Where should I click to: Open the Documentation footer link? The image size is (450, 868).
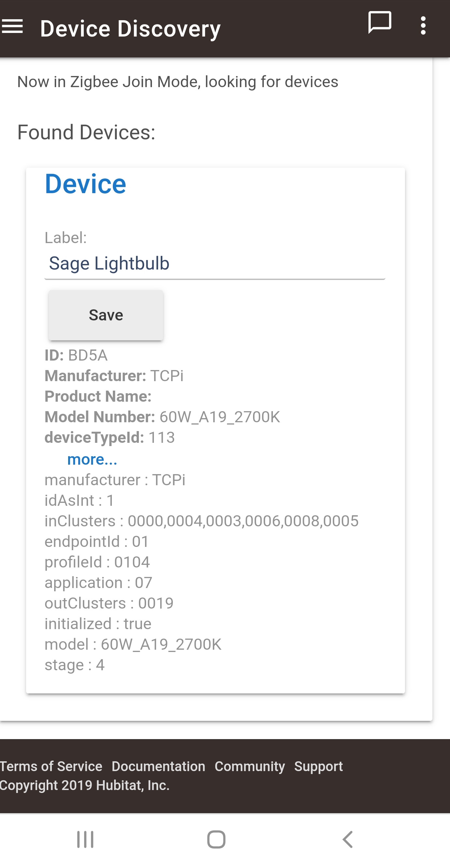[x=158, y=766]
